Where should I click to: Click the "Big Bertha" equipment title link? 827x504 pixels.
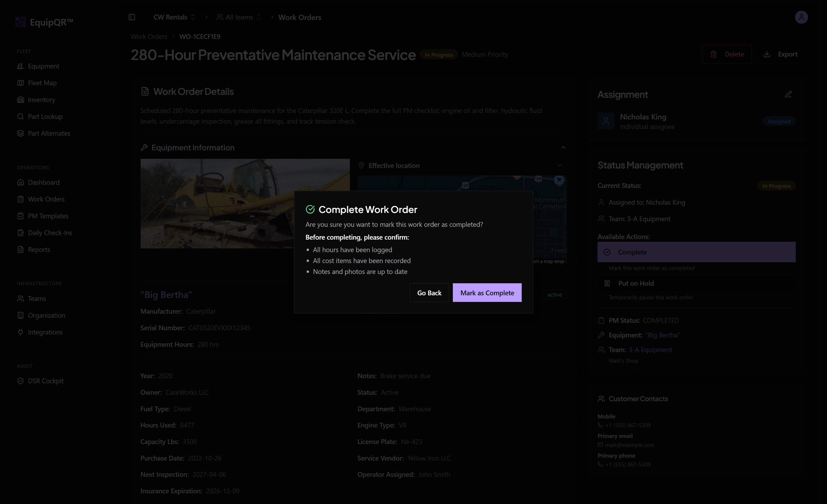[x=166, y=295]
